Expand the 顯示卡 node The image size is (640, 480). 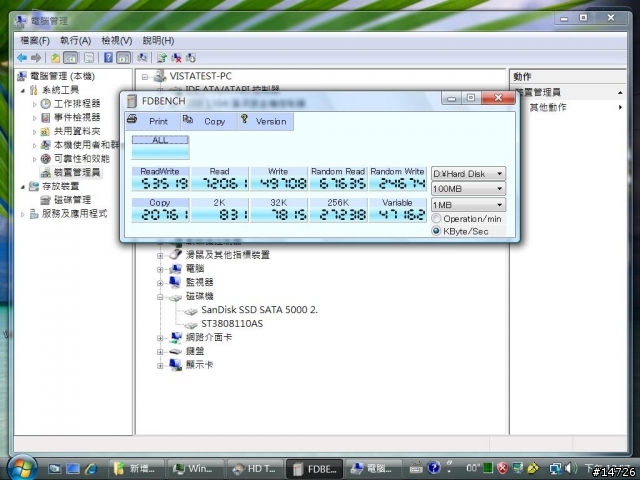(160, 366)
